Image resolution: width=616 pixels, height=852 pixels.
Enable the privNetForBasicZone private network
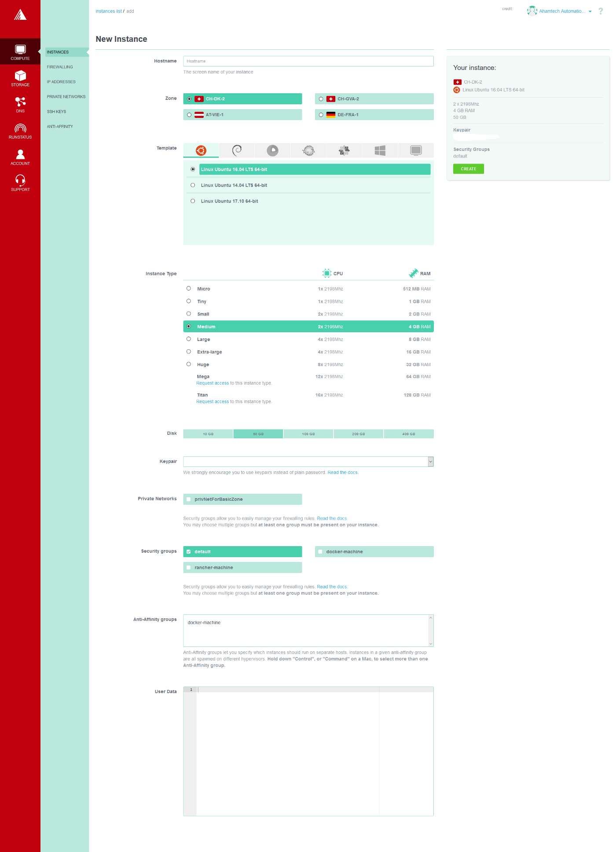189,499
